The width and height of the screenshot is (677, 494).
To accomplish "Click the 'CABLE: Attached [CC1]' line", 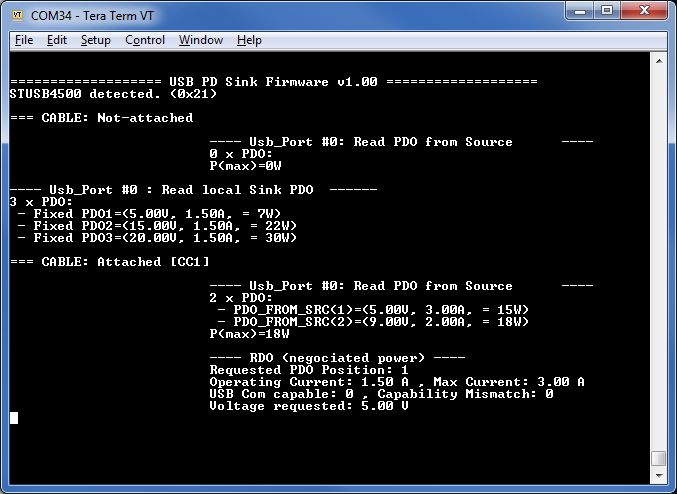I will coord(110,262).
